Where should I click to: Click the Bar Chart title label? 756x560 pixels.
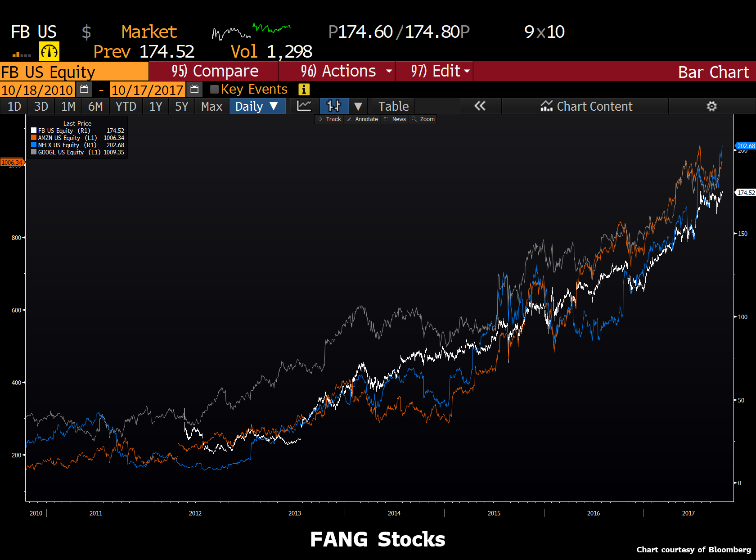pyautogui.click(x=713, y=72)
